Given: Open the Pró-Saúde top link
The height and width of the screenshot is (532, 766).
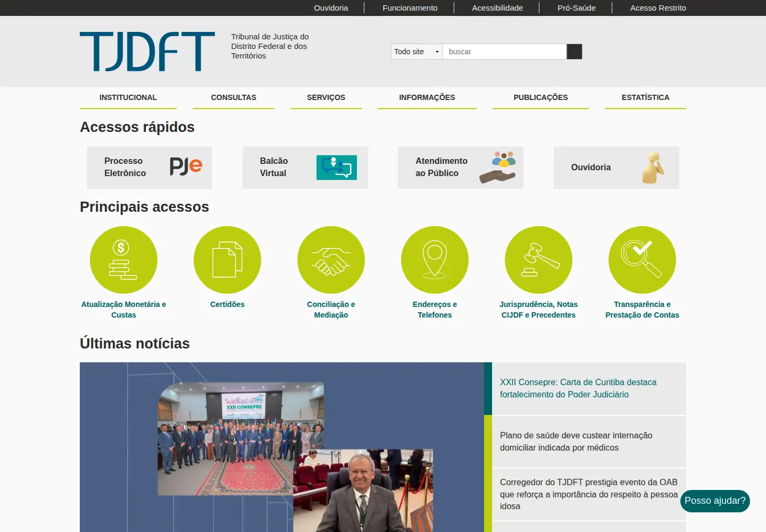Looking at the screenshot, I should 577,8.
